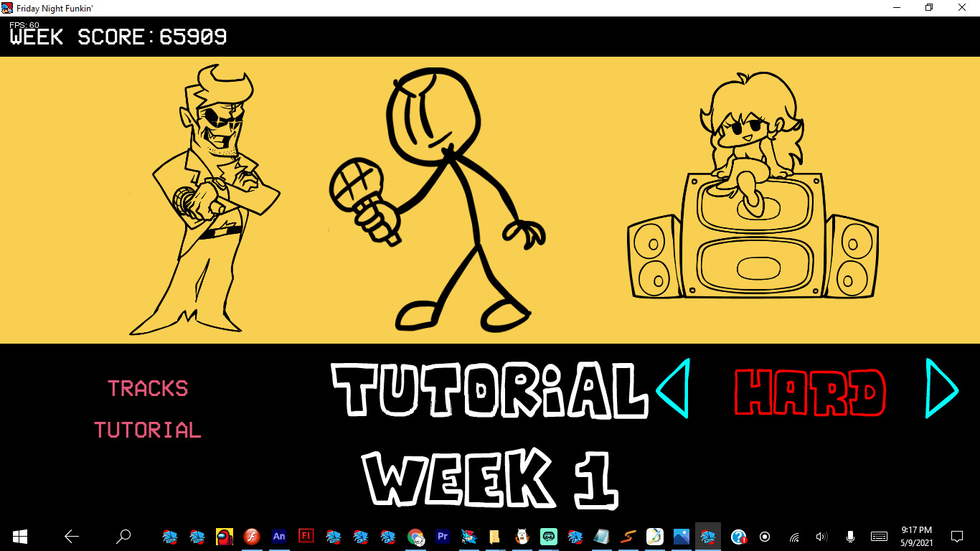Open the paintbrush app taskbar icon
980x551 pixels.
click(x=654, y=537)
